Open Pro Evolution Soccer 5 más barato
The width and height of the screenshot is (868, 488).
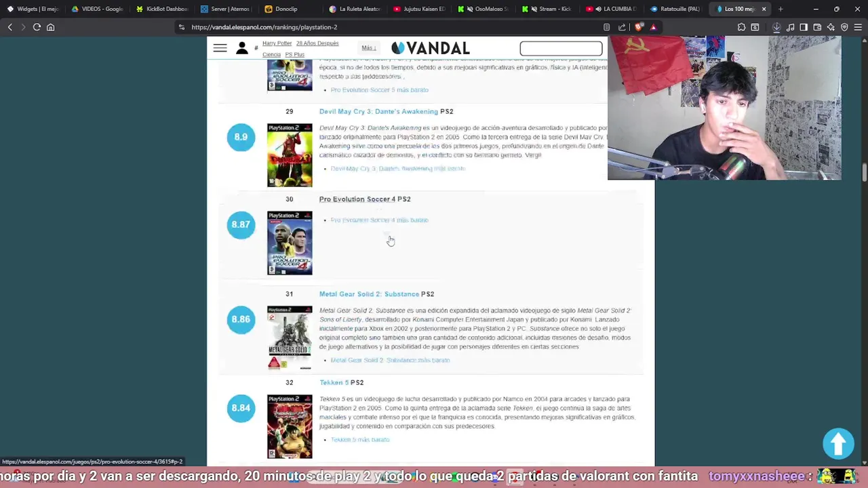click(379, 90)
